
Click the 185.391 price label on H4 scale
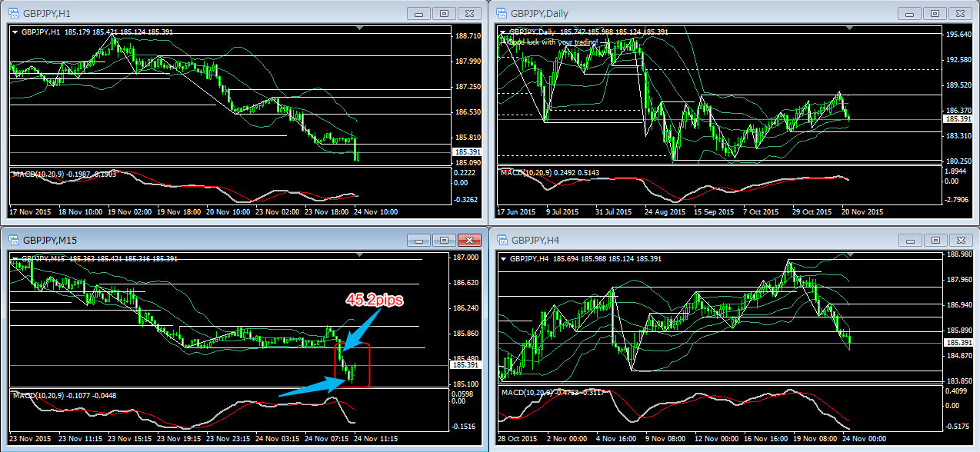click(x=959, y=343)
